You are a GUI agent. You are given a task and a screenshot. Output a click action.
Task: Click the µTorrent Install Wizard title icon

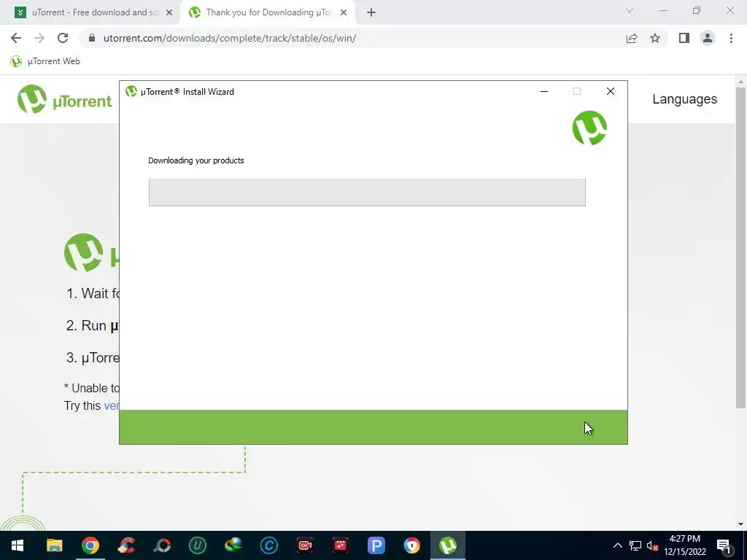[x=131, y=91]
